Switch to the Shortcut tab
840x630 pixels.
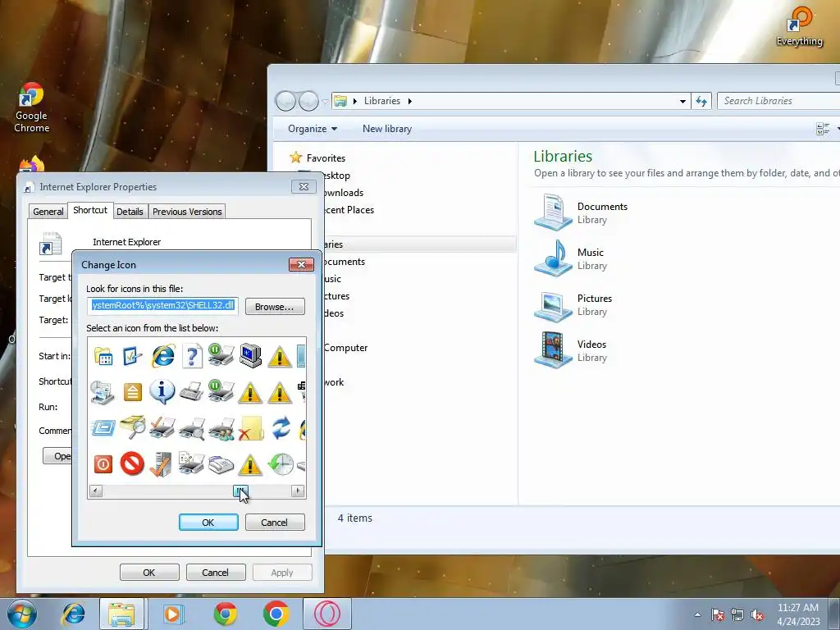[x=90, y=210]
